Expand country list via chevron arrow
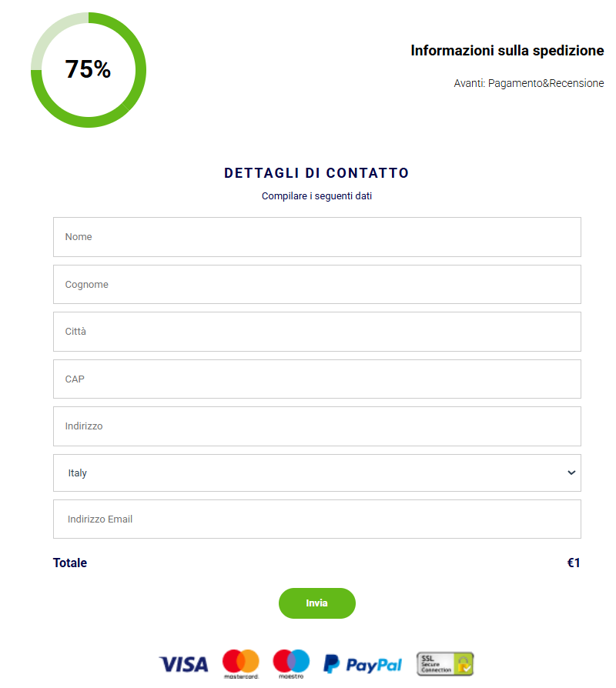 tap(571, 473)
